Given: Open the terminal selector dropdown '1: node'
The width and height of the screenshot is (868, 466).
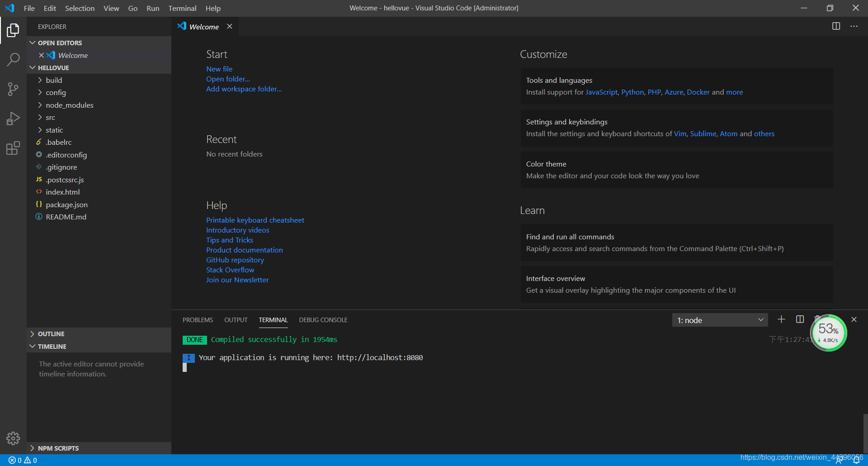Looking at the screenshot, I should 720,320.
